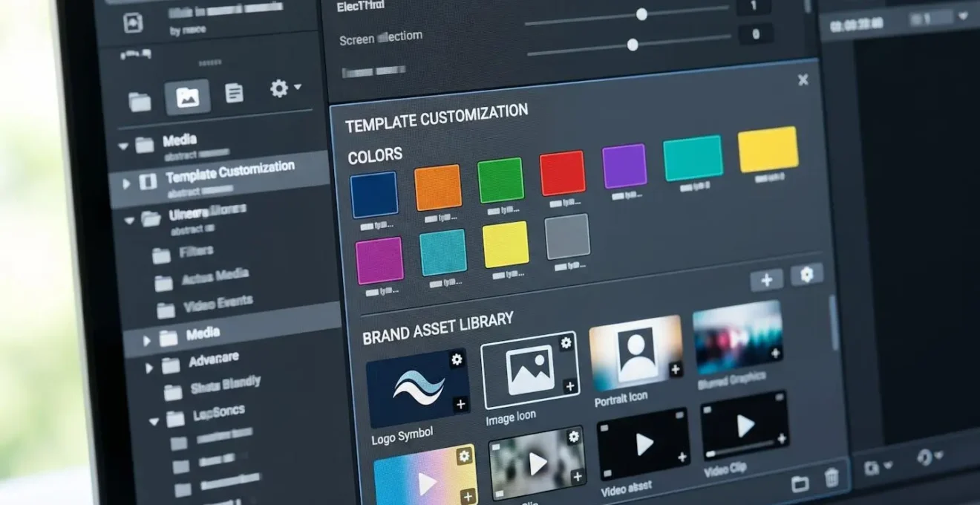This screenshot has height=505, width=980.
Task: Pick the purple swatch beside the red one
Action: [x=624, y=166]
